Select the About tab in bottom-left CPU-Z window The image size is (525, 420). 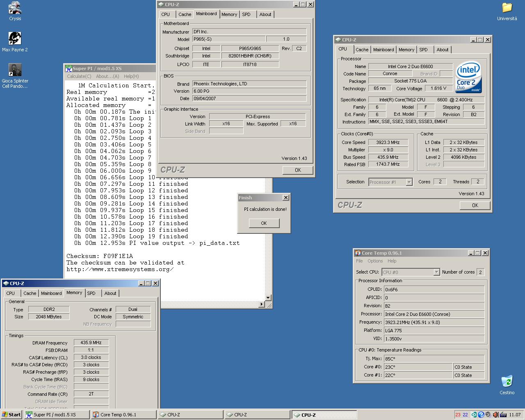click(110, 293)
